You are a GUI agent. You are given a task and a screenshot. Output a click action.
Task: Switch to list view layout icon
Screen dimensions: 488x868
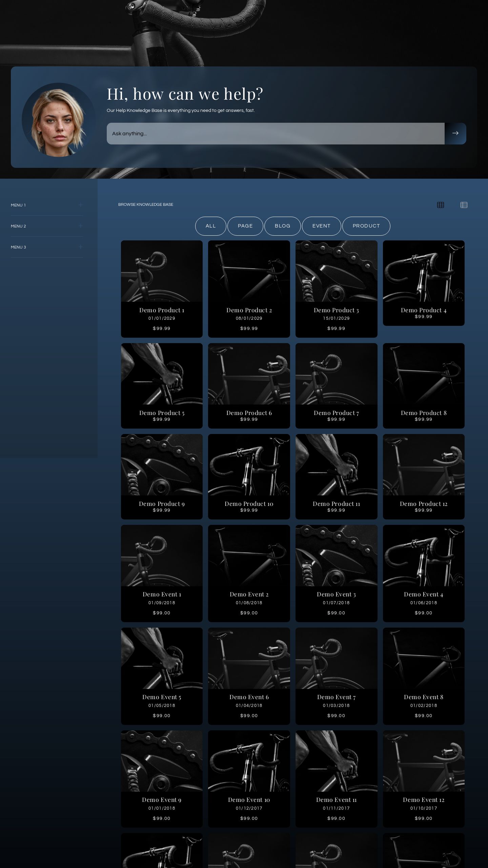coord(464,205)
